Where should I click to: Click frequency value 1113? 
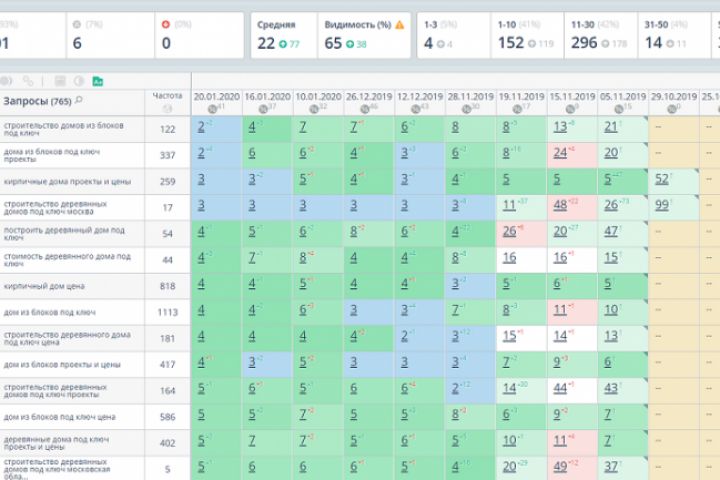167,312
